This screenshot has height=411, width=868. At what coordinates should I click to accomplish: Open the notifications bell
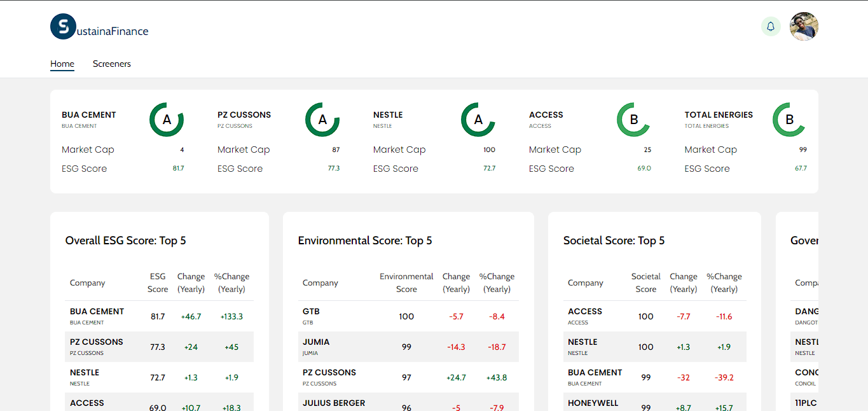[771, 27]
